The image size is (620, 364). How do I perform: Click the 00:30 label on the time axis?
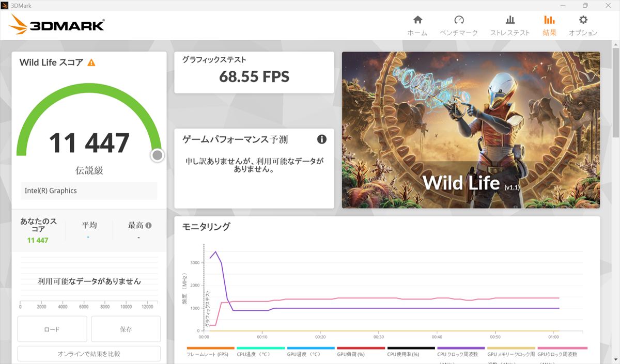coord(379,337)
